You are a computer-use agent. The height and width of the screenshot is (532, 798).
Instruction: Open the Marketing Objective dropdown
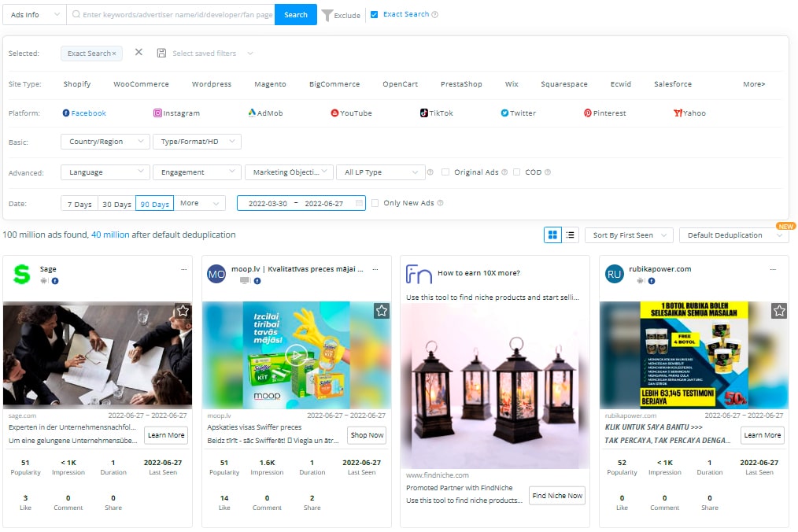289,172
